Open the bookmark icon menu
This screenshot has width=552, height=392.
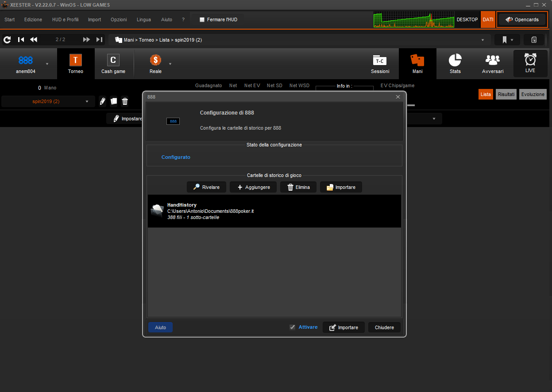pyautogui.click(x=507, y=40)
